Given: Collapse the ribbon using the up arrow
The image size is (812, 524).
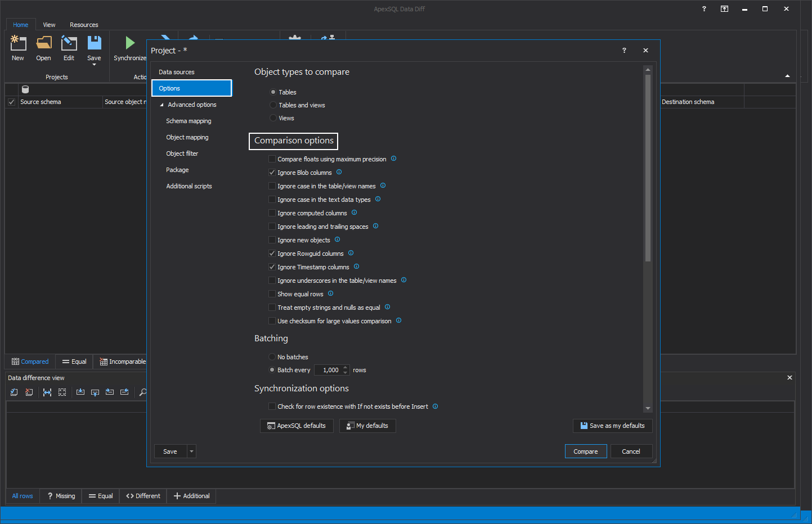Looking at the screenshot, I should pos(787,76).
